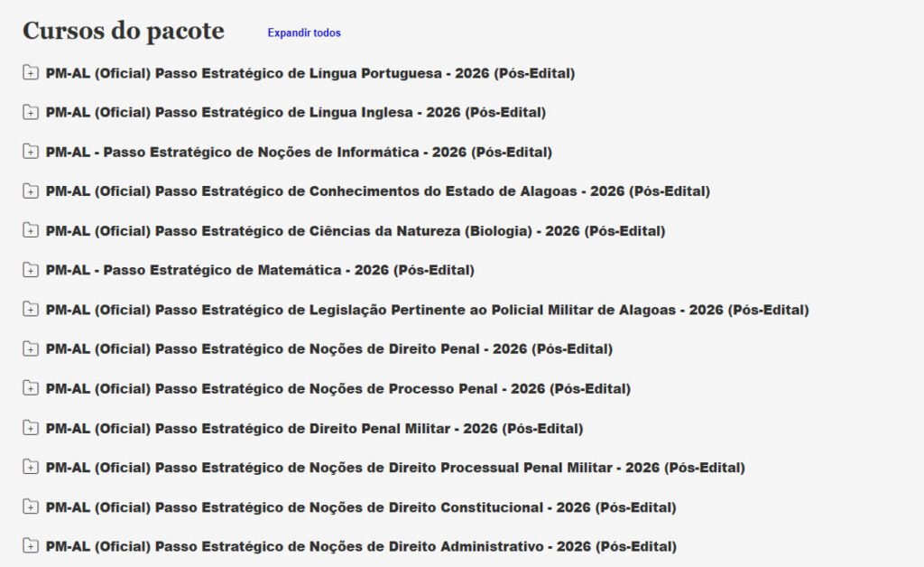Expand the Conhecimentos do Estado de Alagoas course
This screenshot has height=567, width=924.
[x=32, y=191]
